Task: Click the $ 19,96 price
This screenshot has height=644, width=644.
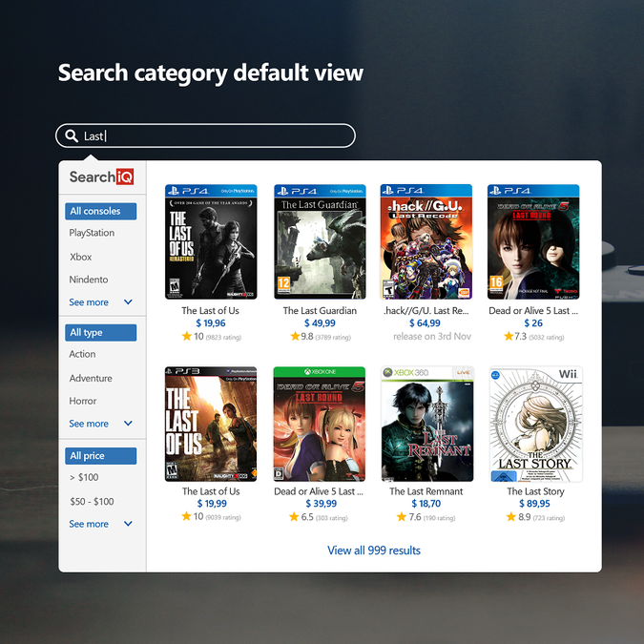Action: pyautogui.click(x=211, y=323)
